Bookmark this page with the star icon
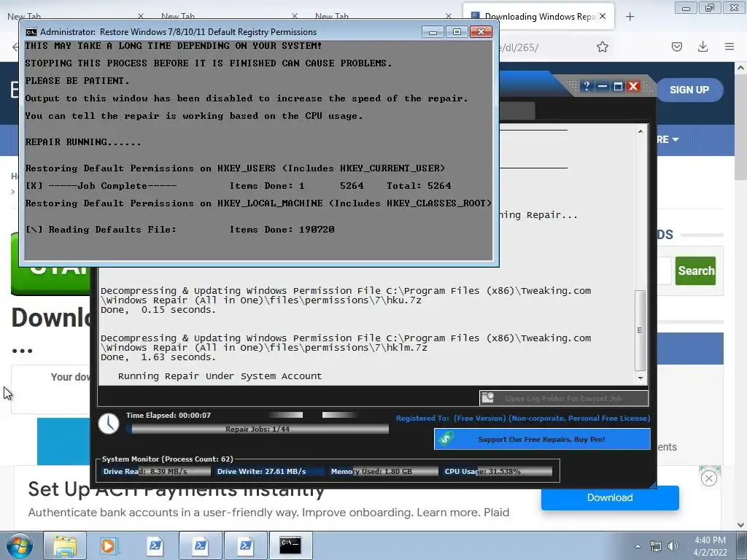Screen dimensions: 747x560 click(603, 47)
